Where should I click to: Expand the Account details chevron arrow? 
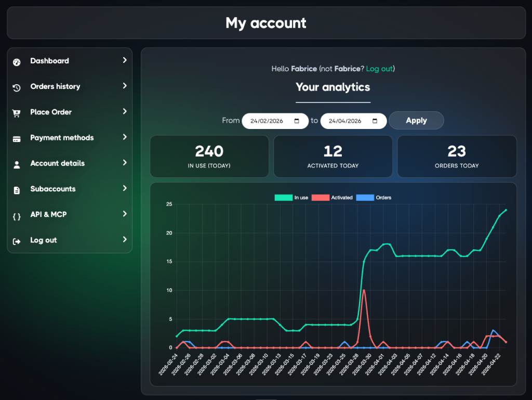[x=125, y=163]
